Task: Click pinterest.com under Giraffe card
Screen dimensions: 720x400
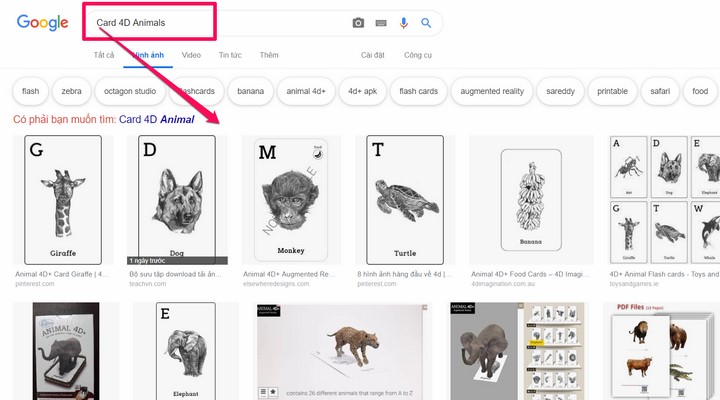Action: (x=34, y=284)
